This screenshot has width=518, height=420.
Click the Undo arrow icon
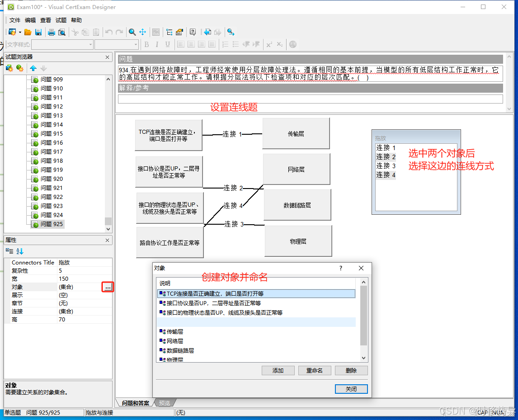click(108, 32)
